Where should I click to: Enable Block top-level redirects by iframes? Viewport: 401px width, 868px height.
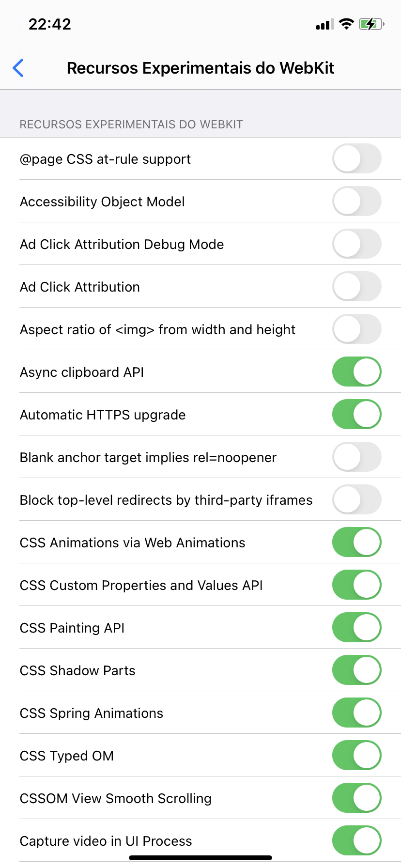point(356,499)
